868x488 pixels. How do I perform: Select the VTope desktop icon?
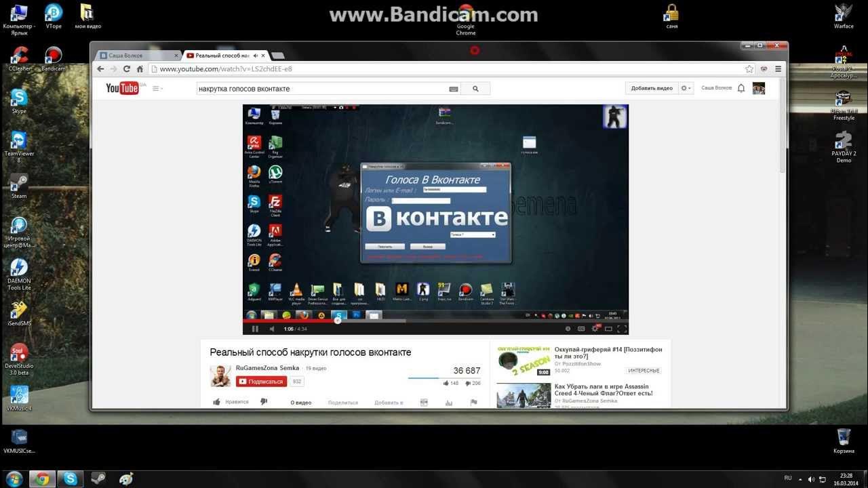pyautogui.click(x=53, y=16)
